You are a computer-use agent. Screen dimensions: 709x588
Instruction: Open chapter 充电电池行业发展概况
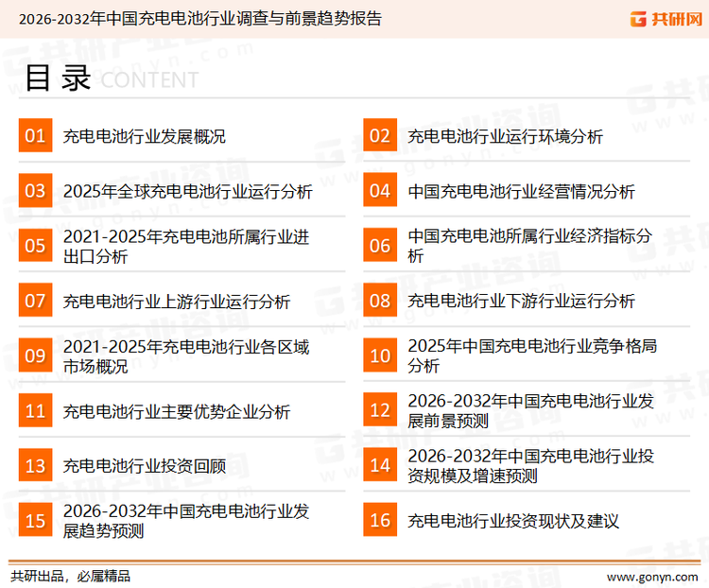(144, 137)
